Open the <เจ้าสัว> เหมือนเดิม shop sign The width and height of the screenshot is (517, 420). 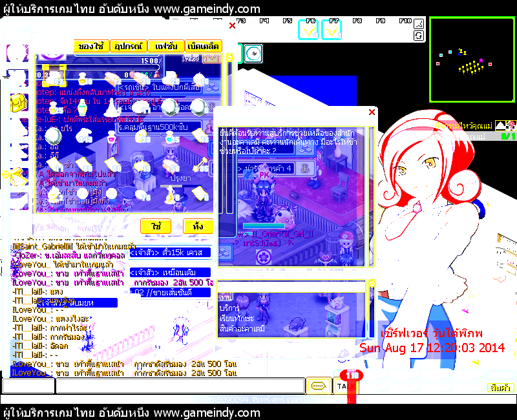coord(170,273)
